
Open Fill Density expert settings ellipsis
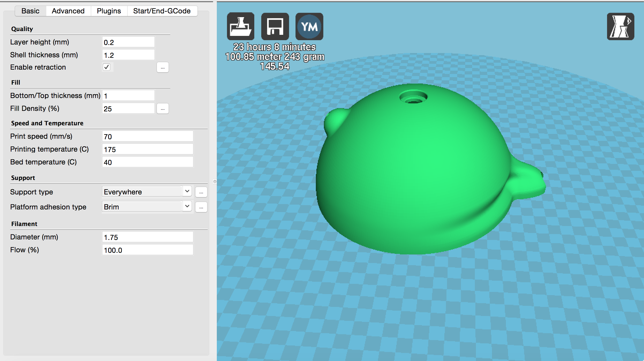[162, 109]
